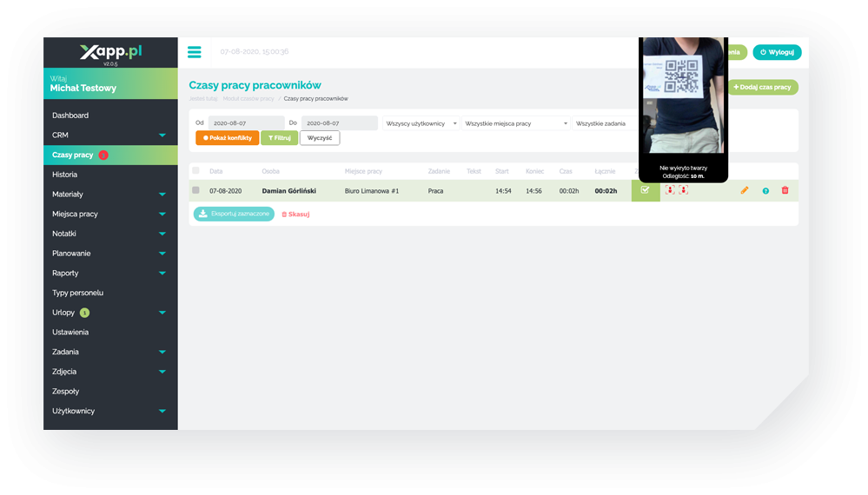This screenshot has height=495, width=868.
Task: Click Łącznie column header
Action: click(605, 171)
